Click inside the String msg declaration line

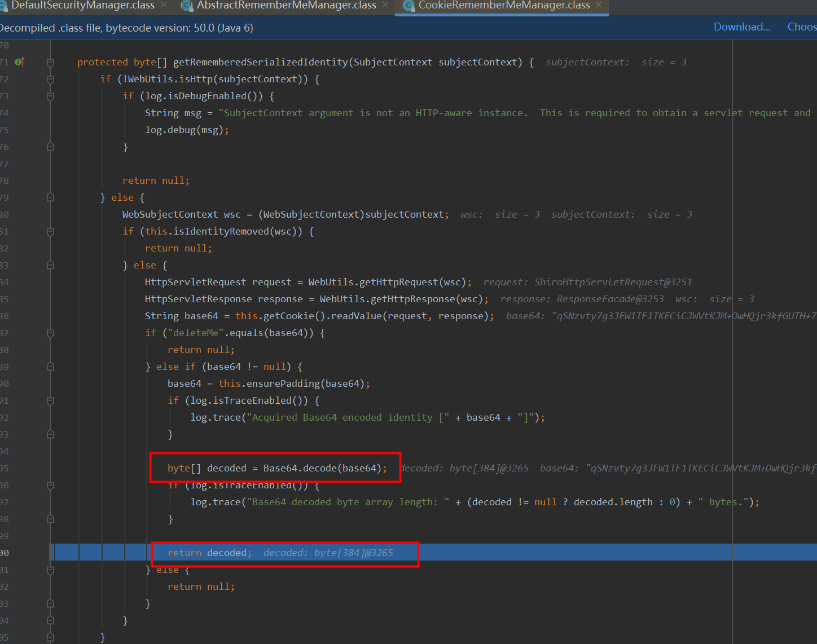[477, 113]
